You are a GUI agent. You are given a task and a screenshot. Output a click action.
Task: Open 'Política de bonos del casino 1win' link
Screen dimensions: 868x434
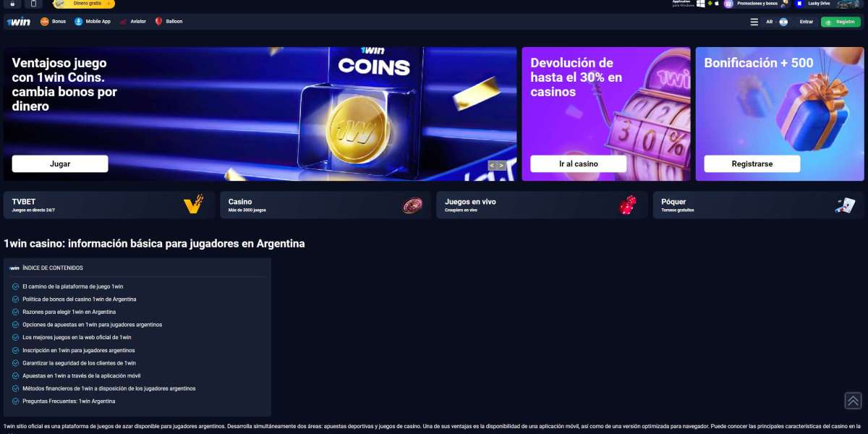[80, 299]
